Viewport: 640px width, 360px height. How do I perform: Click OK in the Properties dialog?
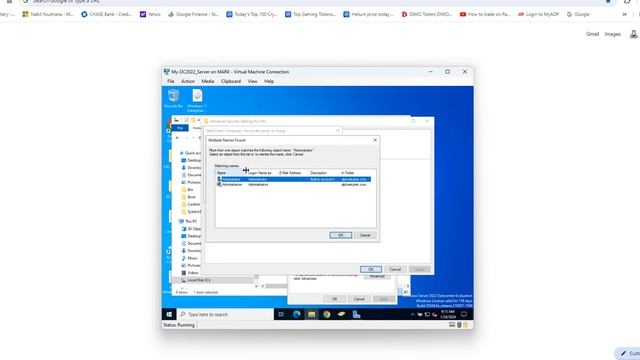(x=334, y=299)
